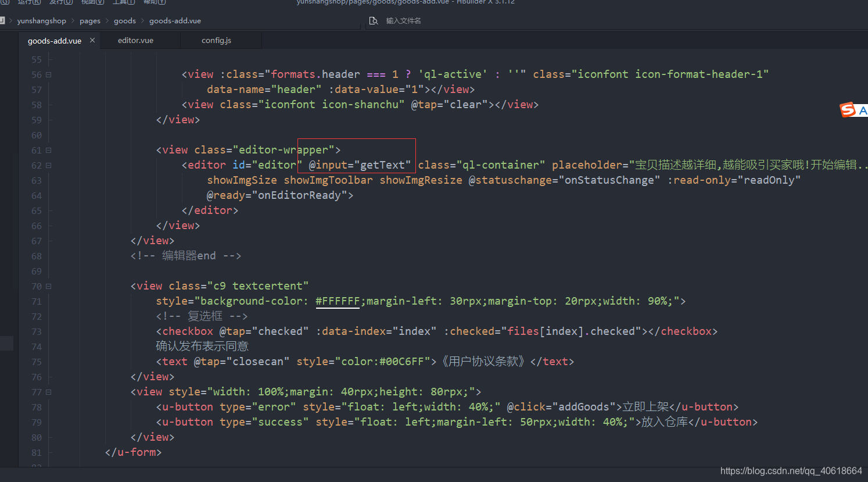Click line number 60 in the gutter
This screenshot has width=868, height=482.
(x=37, y=135)
